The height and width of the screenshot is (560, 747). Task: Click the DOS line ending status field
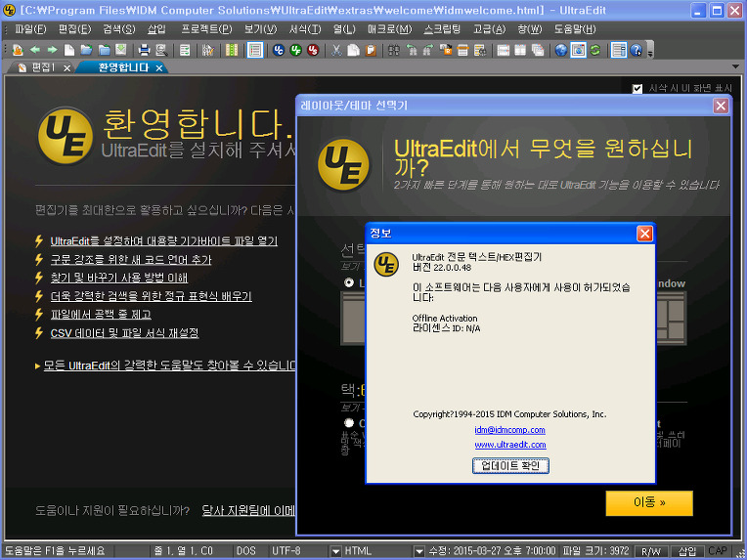(x=246, y=551)
